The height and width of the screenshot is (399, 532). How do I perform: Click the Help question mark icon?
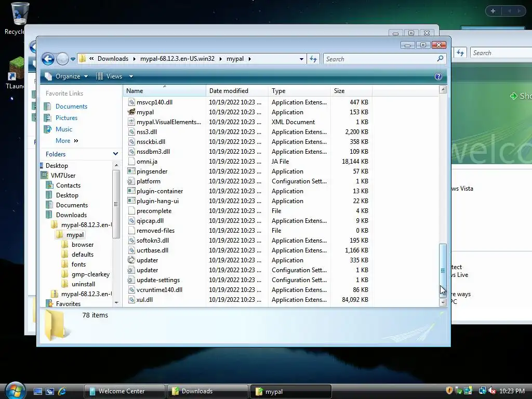pos(438,76)
